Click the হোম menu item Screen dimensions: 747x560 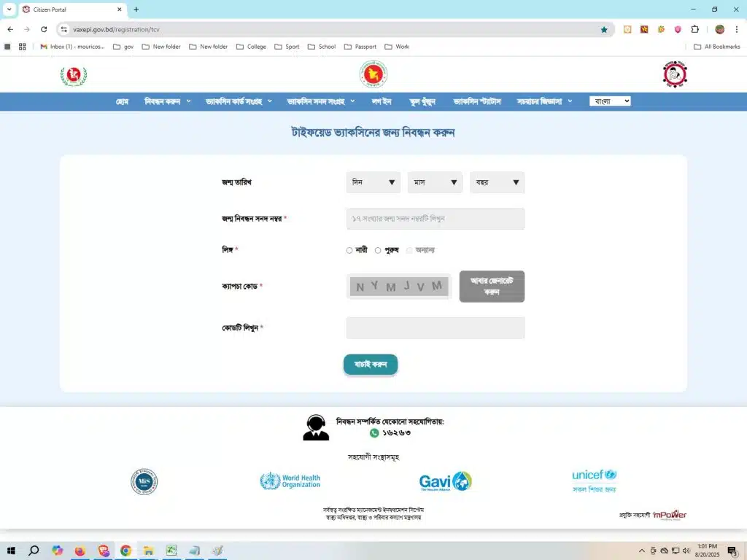click(122, 101)
